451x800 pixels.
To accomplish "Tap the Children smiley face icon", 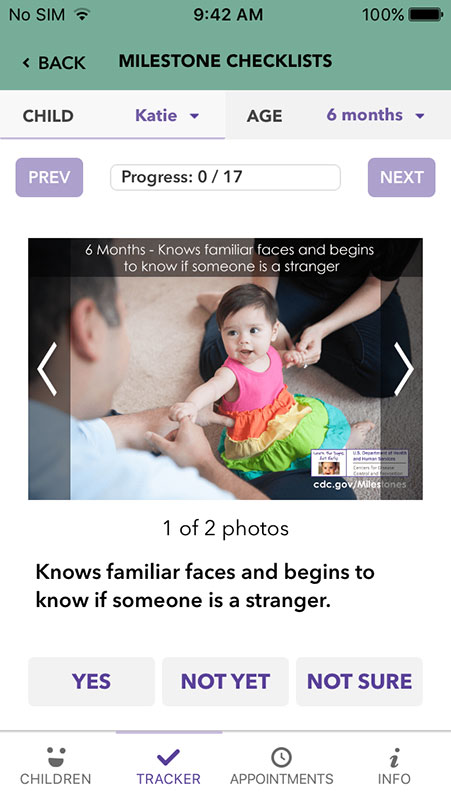I will tap(56, 757).
